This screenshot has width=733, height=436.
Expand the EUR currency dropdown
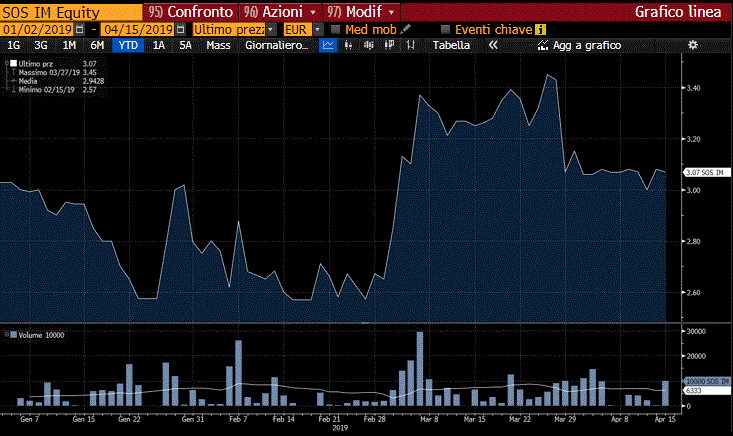(318, 30)
